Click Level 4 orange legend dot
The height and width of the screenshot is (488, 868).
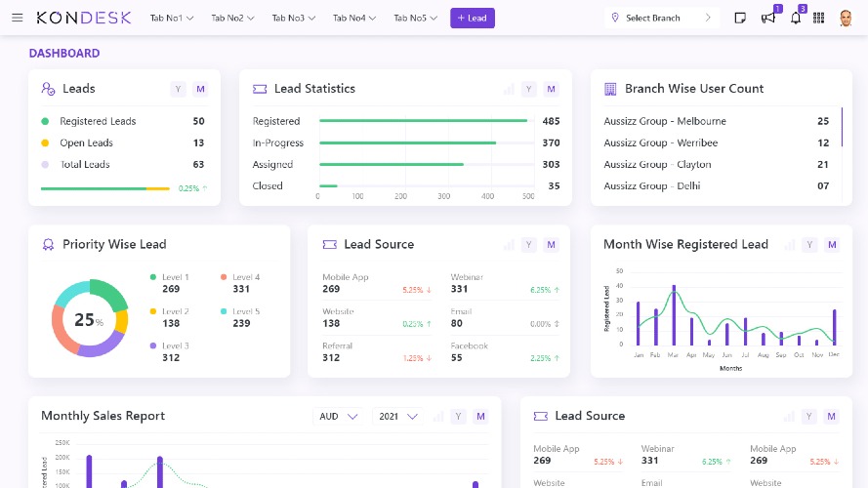tap(223, 277)
